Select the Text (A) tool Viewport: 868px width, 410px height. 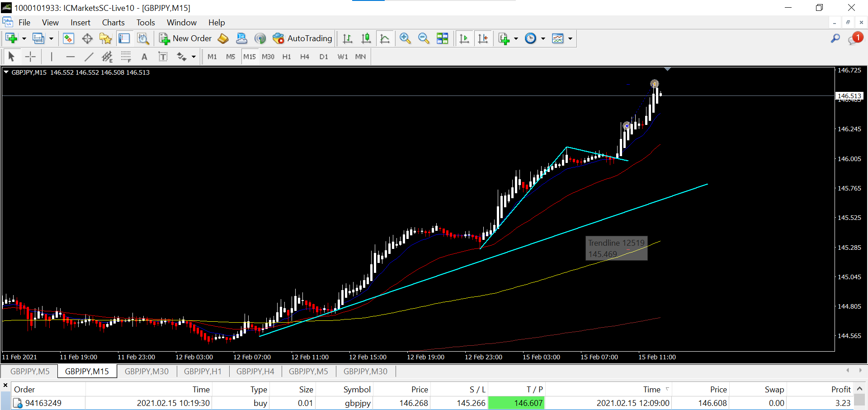144,57
